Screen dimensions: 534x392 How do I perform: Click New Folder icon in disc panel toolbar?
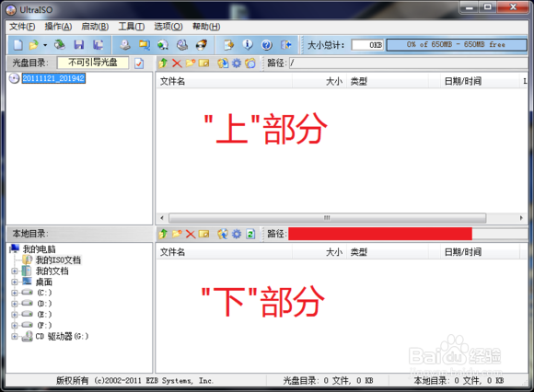[x=191, y=63]
